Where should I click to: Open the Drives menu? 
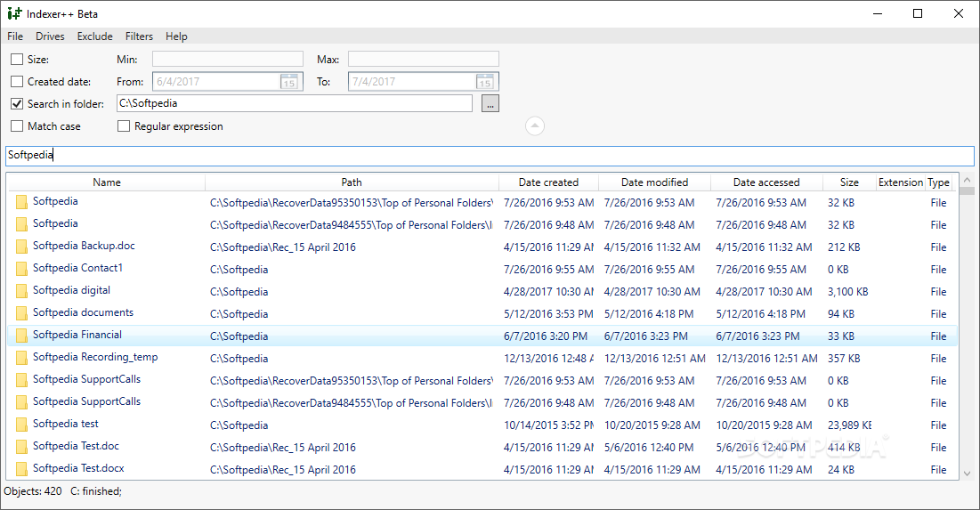click(x=50, y=36)
